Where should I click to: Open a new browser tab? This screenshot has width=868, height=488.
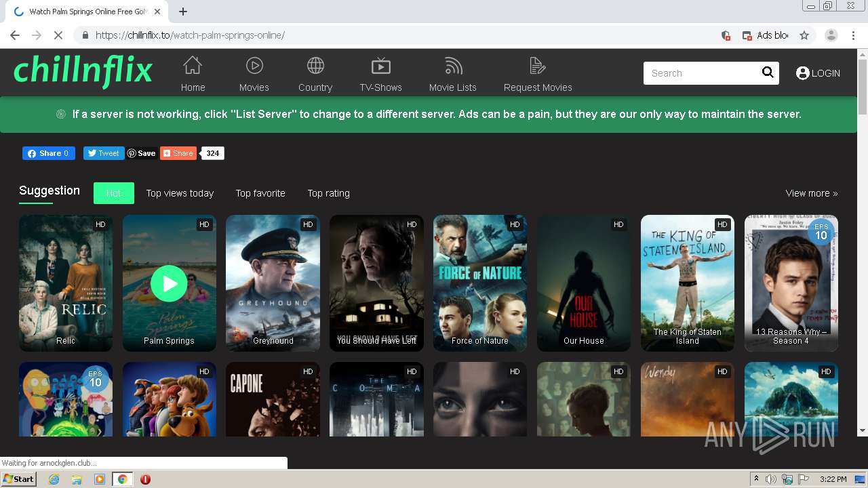tap(182, 12)
